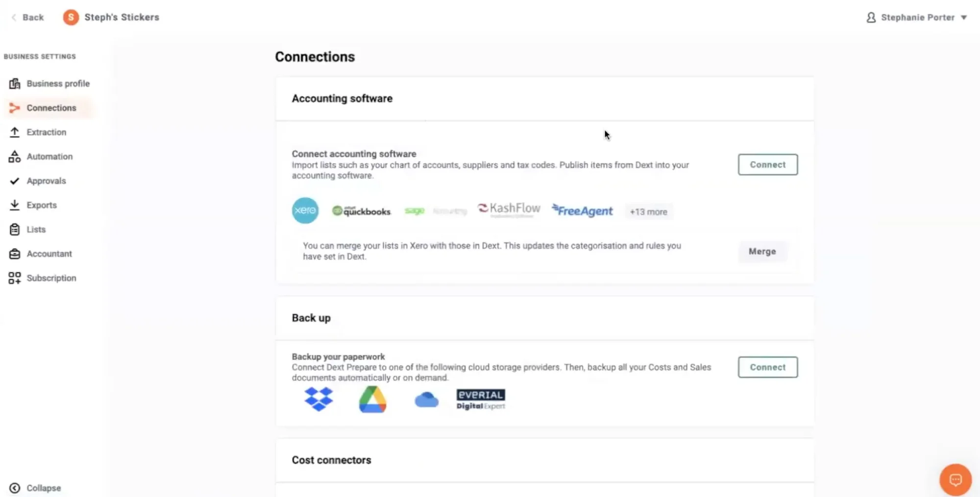Open the orange chat support bubble
980x497 pixels.
(x=955, y=480)
